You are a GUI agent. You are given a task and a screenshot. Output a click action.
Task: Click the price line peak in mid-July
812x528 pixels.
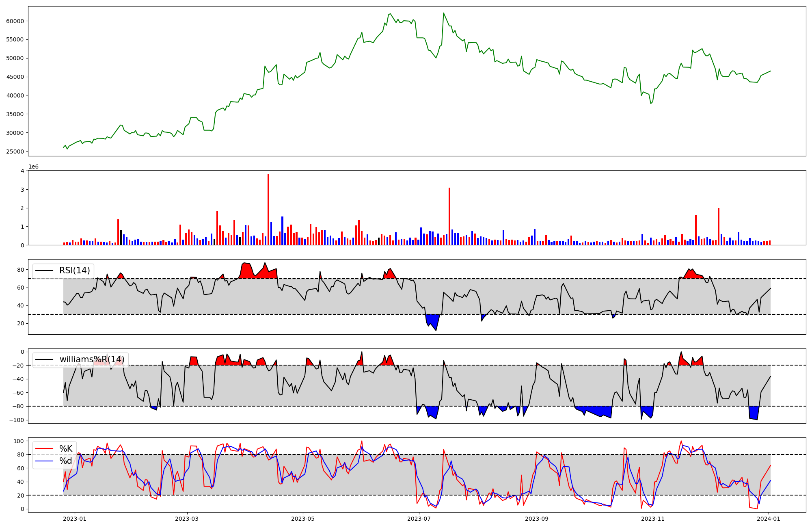(x=443, y=13)
